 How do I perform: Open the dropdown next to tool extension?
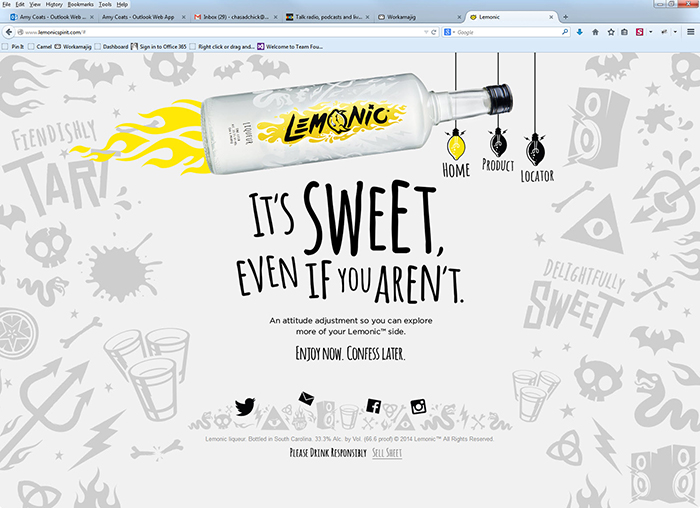[675, 32]
